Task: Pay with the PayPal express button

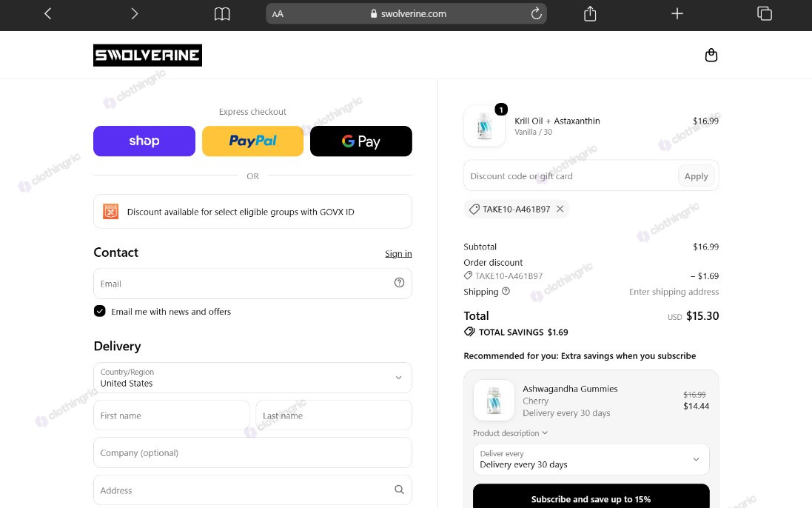Action: (x=252, y=141)
